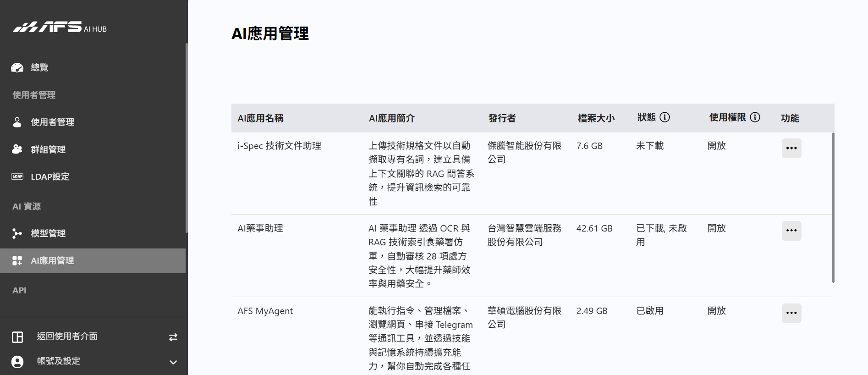Click the AI 資源 section heading
This screenshot has width=868, height=375.
[x=27, y=206]
